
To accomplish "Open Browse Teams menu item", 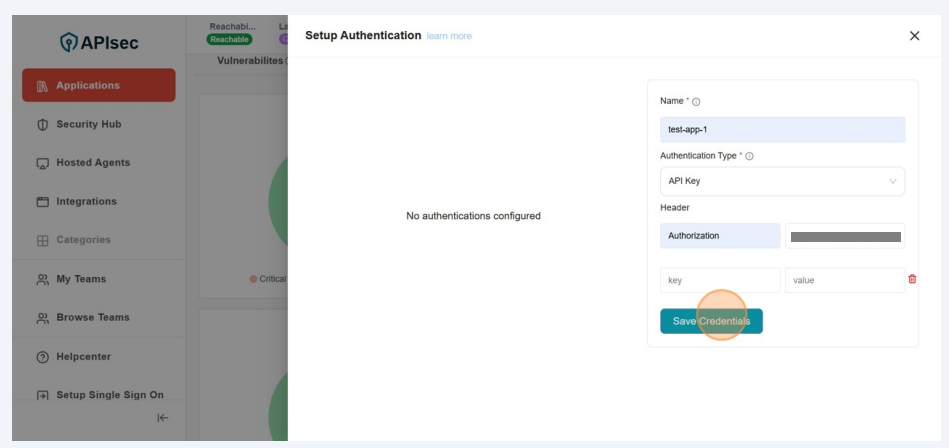I will pos(92,318).
